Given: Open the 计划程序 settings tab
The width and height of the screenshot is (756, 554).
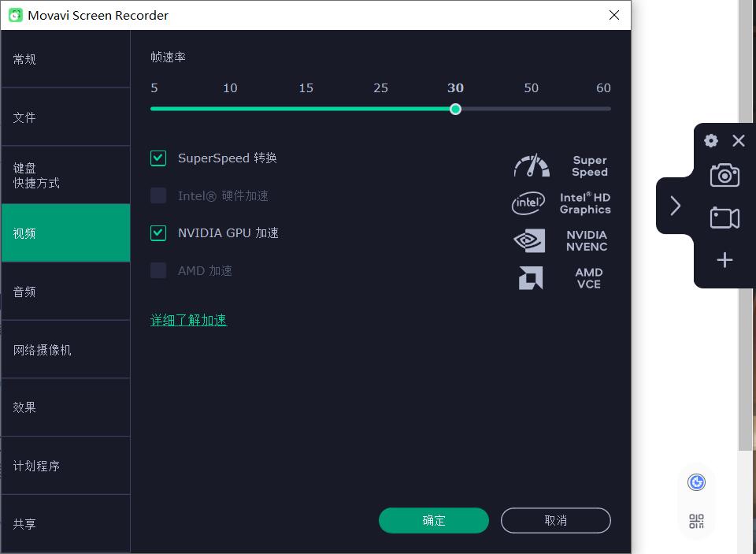Looking at the screenshot, I should [65, 466].
